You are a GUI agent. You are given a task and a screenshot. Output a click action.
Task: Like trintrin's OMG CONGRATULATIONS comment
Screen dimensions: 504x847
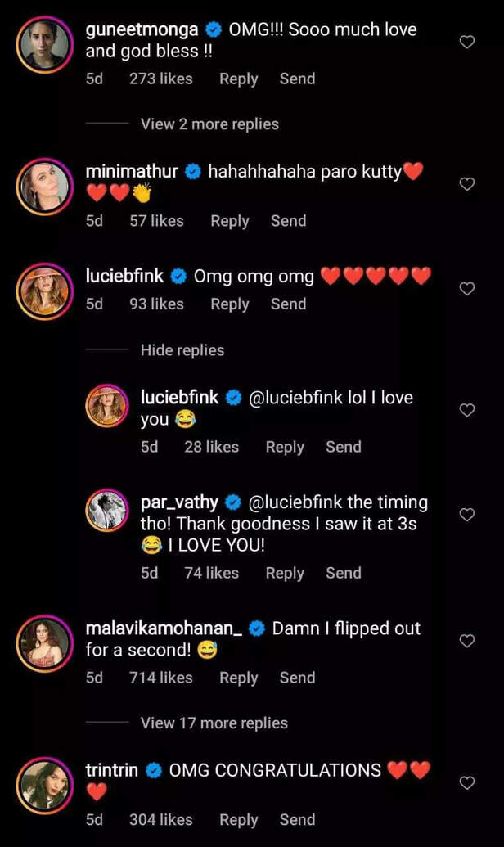(467, 783)
